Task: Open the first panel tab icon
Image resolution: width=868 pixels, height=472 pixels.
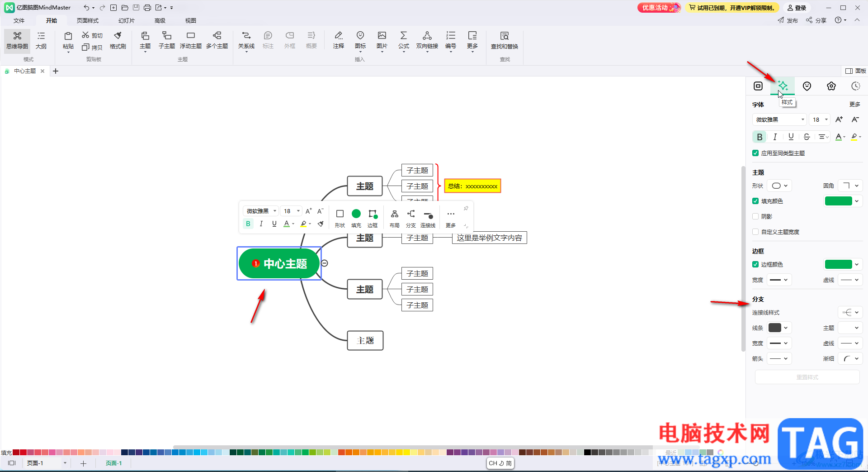Action: (x=758, y=86)
